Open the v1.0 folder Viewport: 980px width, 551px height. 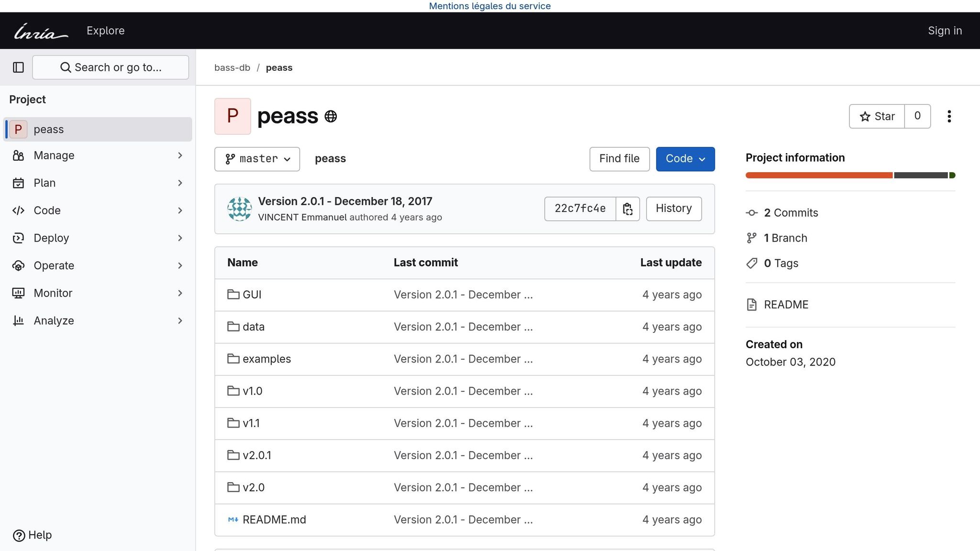click(x=252, y=391)
